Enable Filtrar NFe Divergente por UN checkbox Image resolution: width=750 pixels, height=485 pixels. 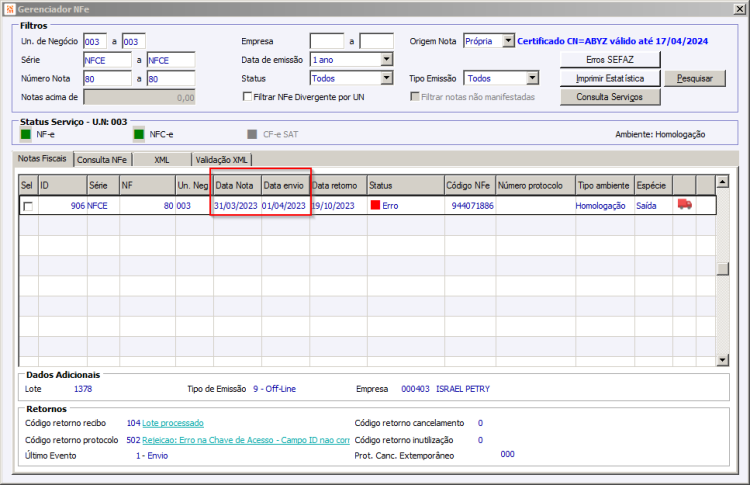[x=247, y=97]
